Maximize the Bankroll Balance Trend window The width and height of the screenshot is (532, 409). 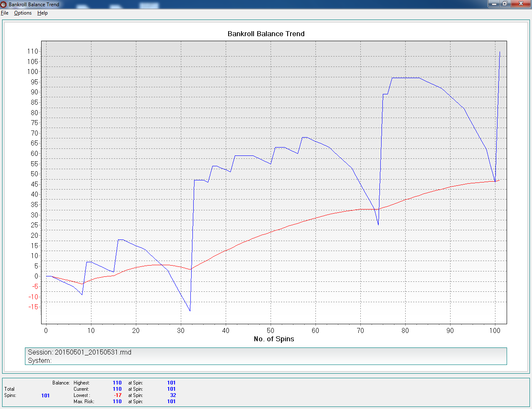pyautogui.click(x=505, y=4)
